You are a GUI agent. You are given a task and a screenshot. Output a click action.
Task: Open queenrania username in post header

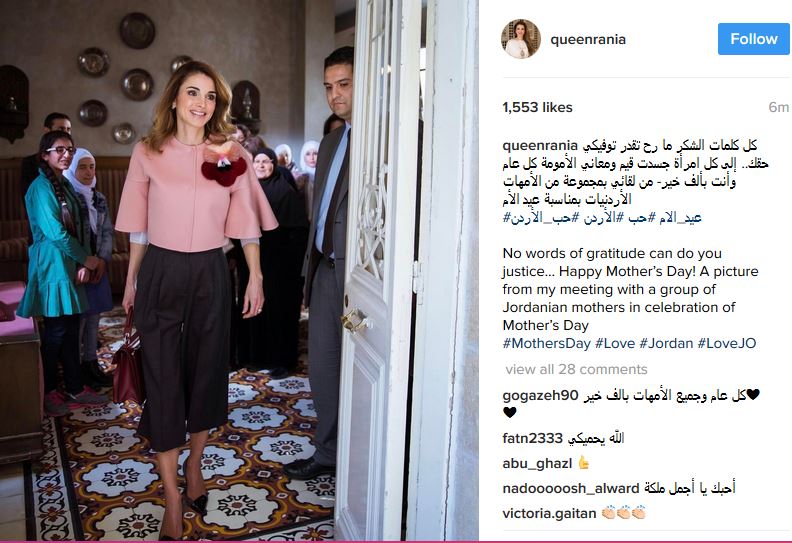tap(588, 39)
